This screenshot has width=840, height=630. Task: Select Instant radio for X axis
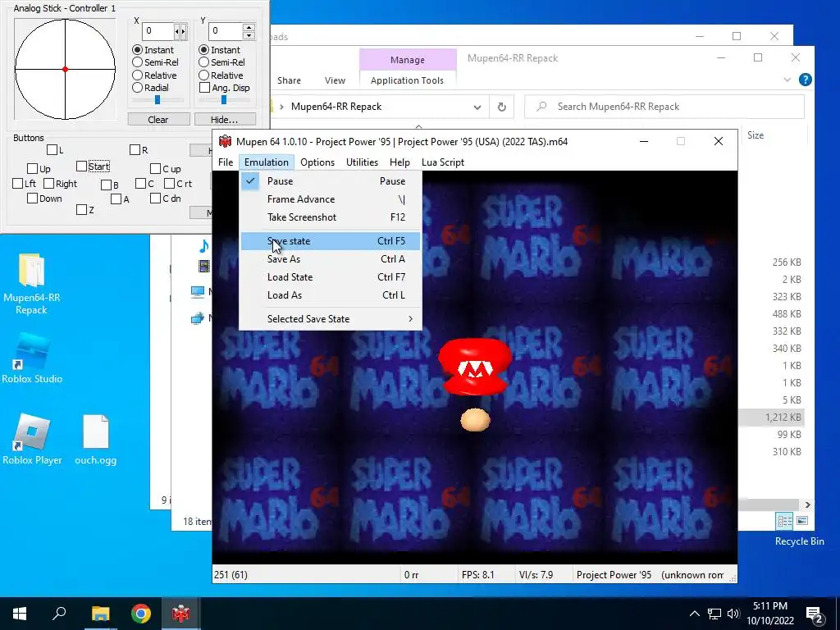coord(137,50)
